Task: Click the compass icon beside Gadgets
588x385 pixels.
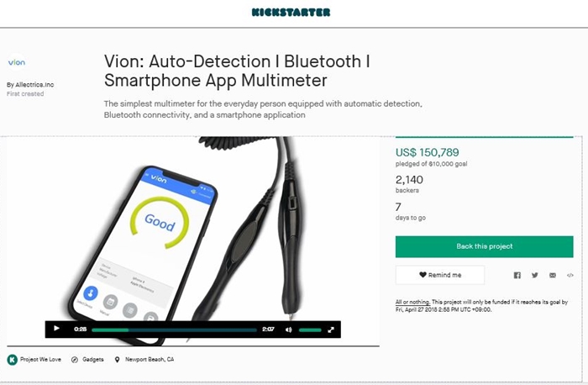Action: (x=75, y=360)
